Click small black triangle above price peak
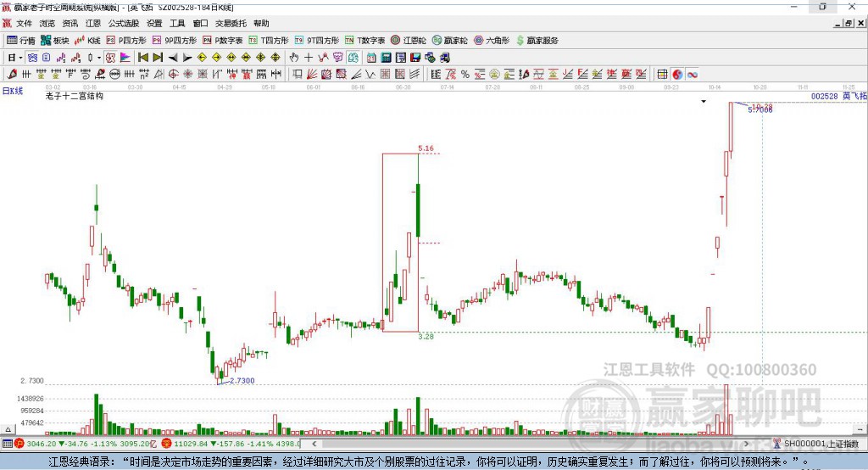 [x=704, y=102]
